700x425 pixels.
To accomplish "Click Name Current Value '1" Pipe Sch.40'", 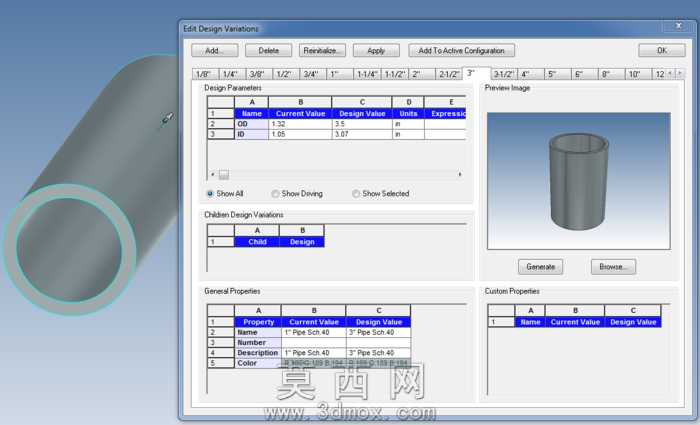I will 313,333.
